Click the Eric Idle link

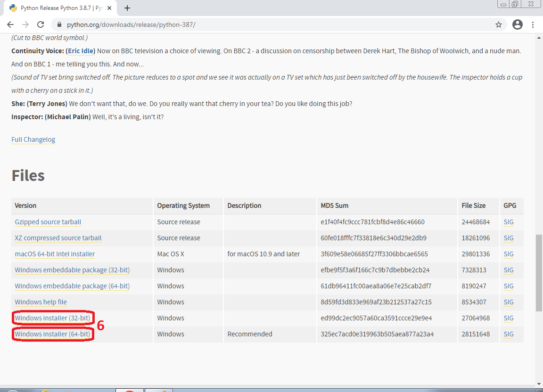pos(81,51)
